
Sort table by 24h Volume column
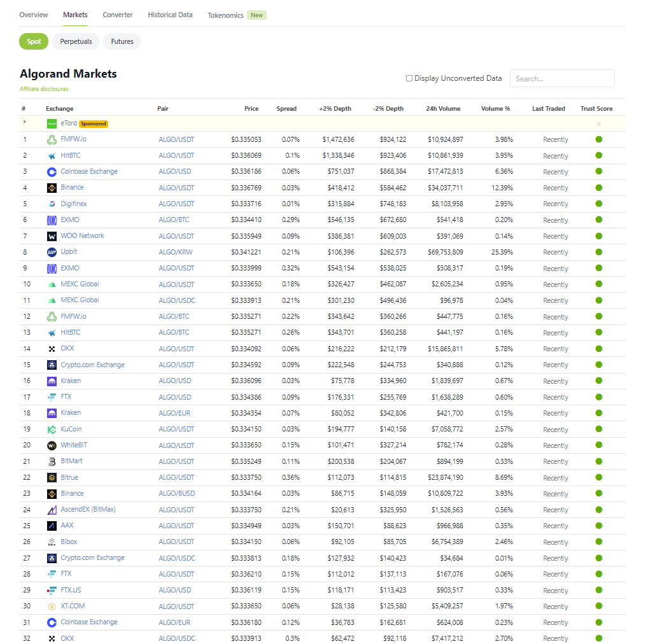[x=443, y=109]
